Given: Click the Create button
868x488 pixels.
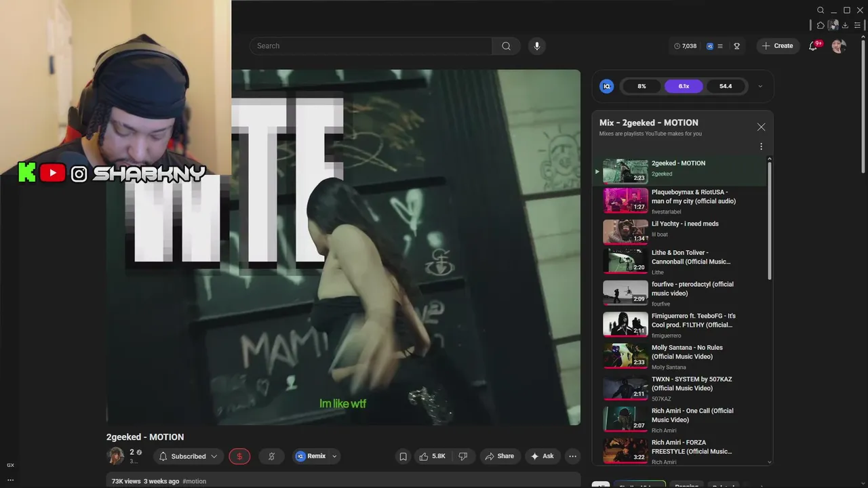Looking at the screenshot, I should pyautogui.click(x=777, y=46).
